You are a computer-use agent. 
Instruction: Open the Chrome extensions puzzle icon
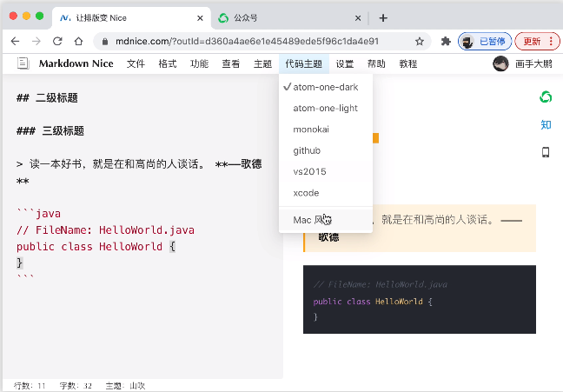446,42
